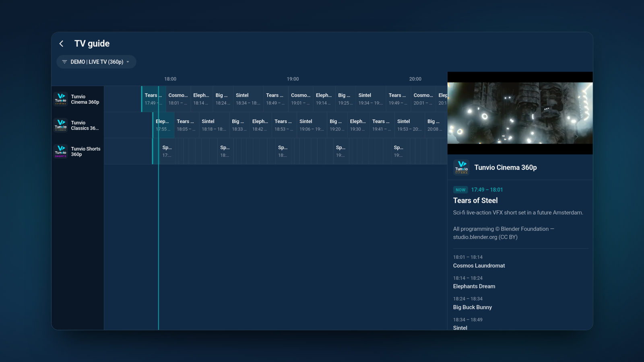Select the Big... program at 19:25
The width and height of the screenshot is (644, 362).
(x=345, y=99)
